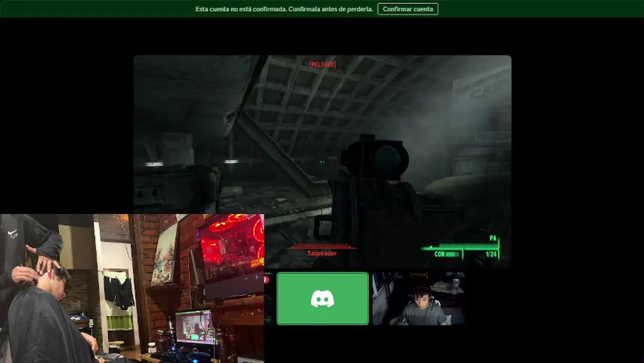Screen dimensions: 644x363
Task: Click the red enemy health bar
Action: pyautogui.click(x=322, y=247)
